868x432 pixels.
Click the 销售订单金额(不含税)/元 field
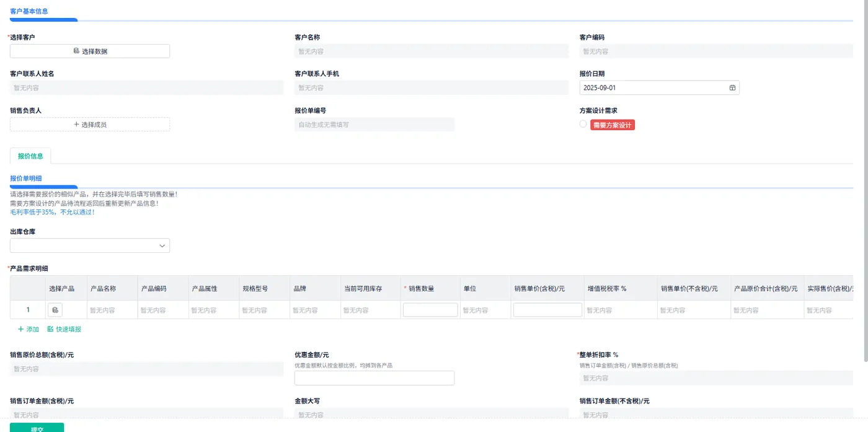click(x=716, y=415)
